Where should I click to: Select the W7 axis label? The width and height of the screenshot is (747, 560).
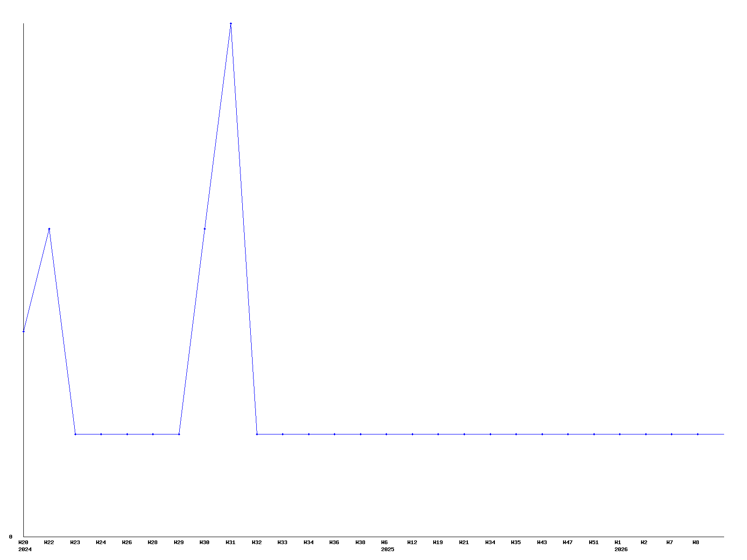tap(669, 542)
